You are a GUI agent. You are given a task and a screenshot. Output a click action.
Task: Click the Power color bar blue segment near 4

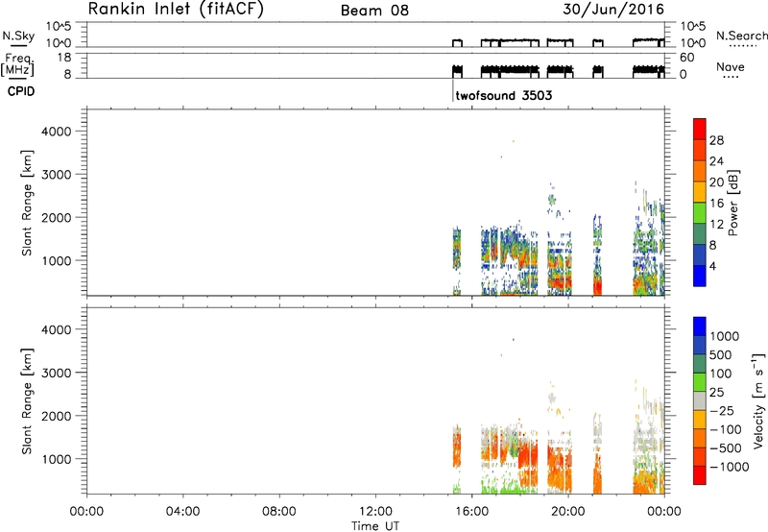point(700,276)
